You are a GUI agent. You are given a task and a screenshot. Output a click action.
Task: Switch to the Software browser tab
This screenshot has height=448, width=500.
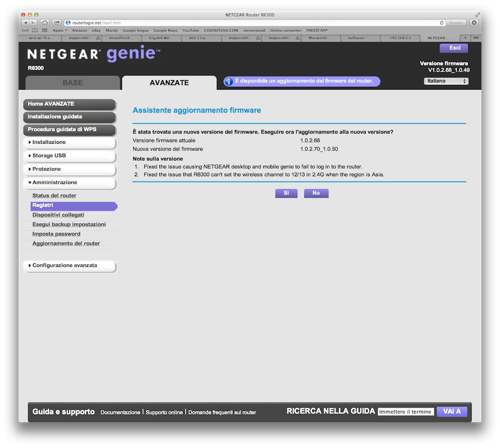pos(360,38)
